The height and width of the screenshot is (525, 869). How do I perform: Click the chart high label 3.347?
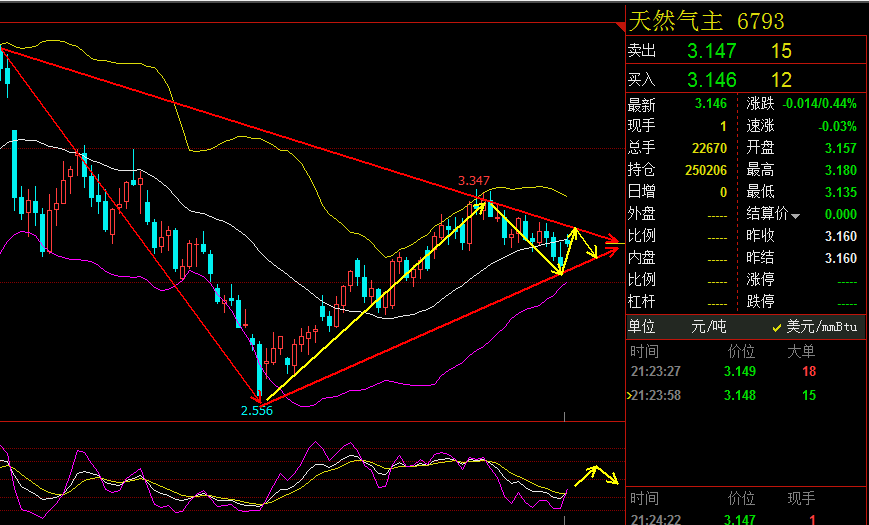coord(474,181)
